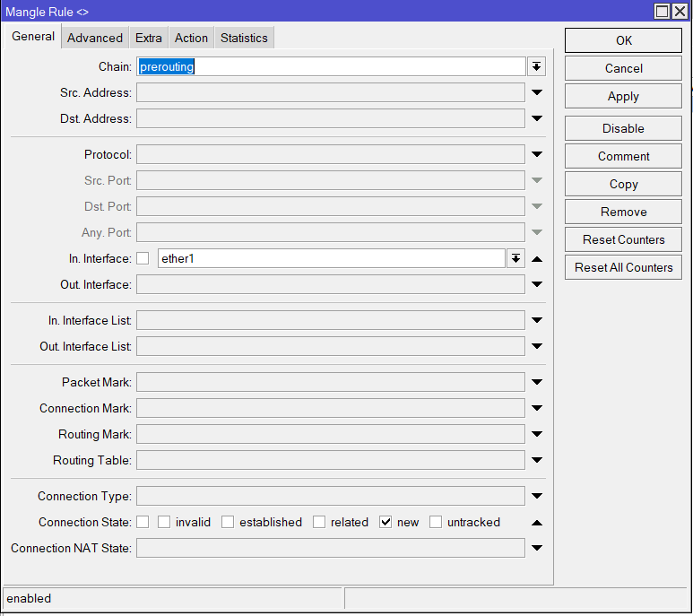The width and height of the screenshot is (693, 616).
Task: Switch to the General tab
Action: click(33, 37)
